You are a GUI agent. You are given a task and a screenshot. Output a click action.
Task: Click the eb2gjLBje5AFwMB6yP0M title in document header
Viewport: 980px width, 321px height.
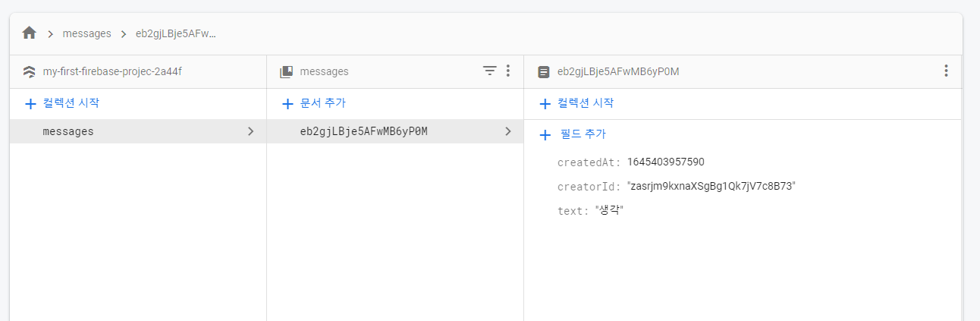(618, 72)
